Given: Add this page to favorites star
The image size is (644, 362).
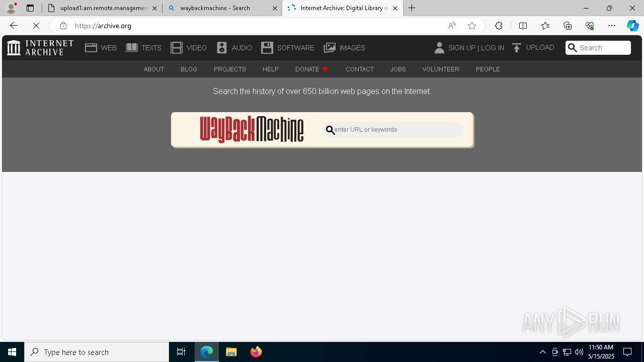Looking at the screenshot, I should click(472, 26).
